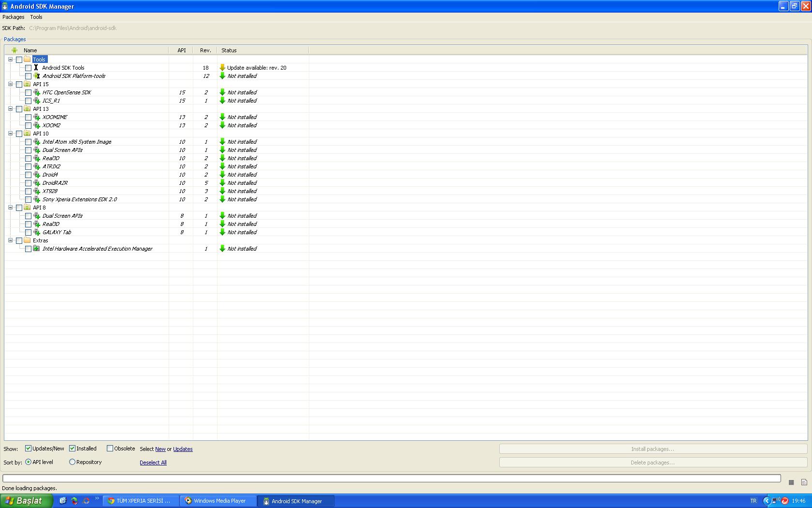Click the green download arrow for DroidRAZR
812x508 pixels.
[222, 183]
